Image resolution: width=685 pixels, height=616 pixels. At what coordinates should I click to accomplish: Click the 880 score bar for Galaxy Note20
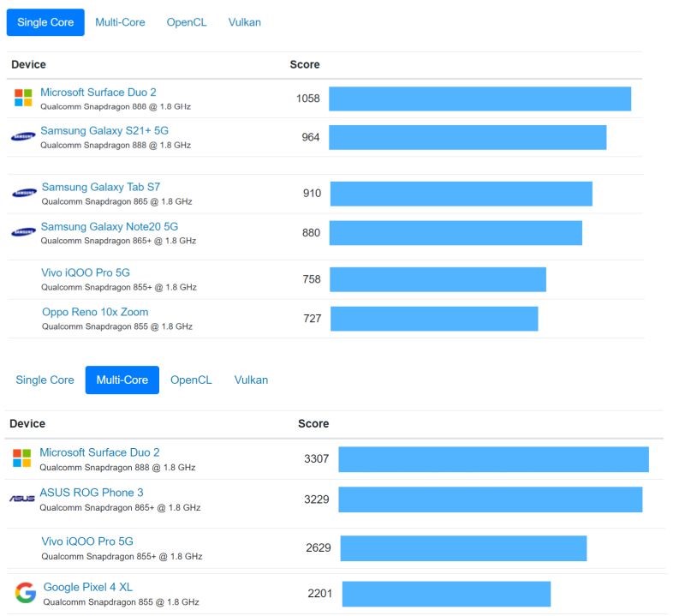tap(456, 233)
